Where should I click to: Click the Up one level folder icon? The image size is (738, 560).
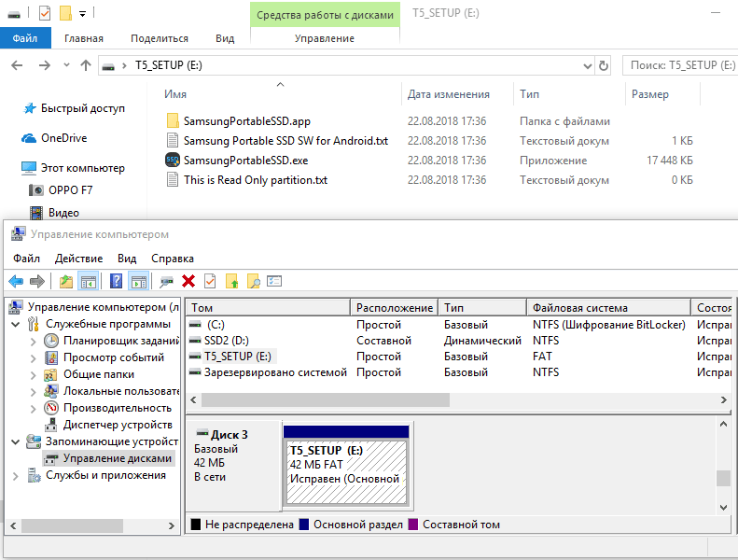point(66,281)
